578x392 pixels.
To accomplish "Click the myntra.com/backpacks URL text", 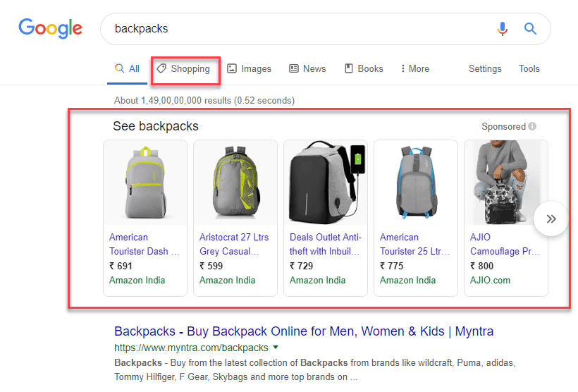I will coord(191,348).
